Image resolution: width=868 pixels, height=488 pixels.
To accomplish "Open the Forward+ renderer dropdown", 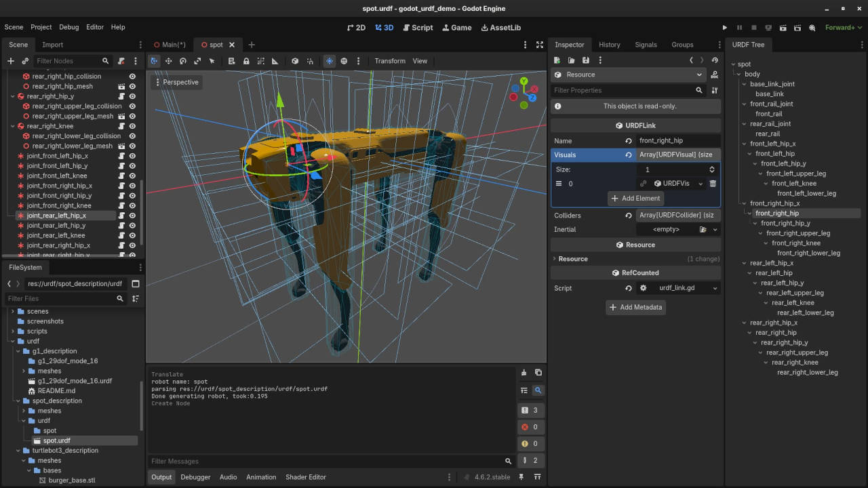I will point(843,28).
